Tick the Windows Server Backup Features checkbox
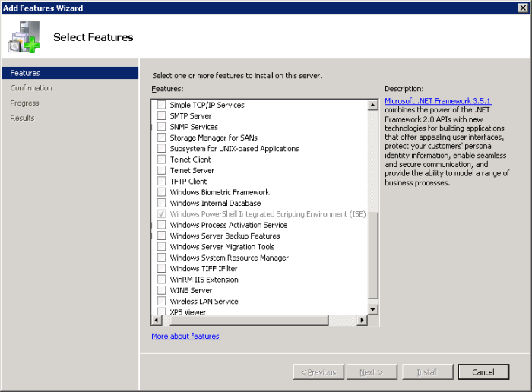This screenshot has width=532, height=392. [x=161, y=236]
